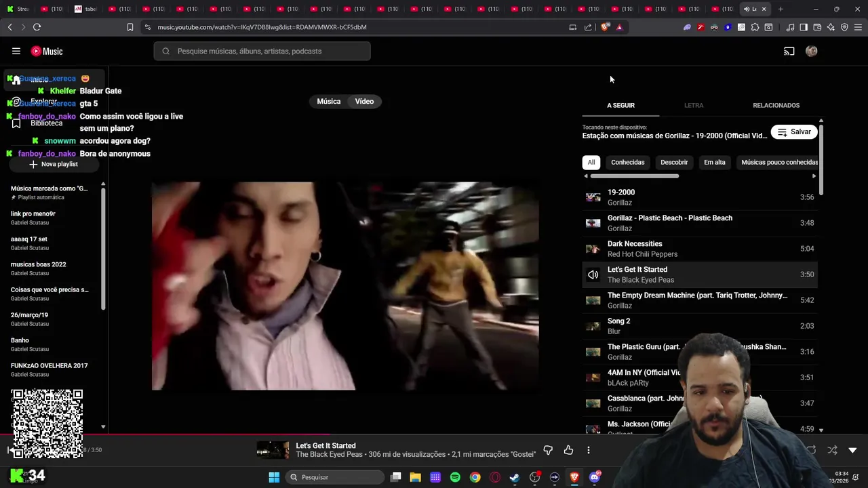Go back in browser history
Viewport: 868px width, 488px height.
[9, 27]
